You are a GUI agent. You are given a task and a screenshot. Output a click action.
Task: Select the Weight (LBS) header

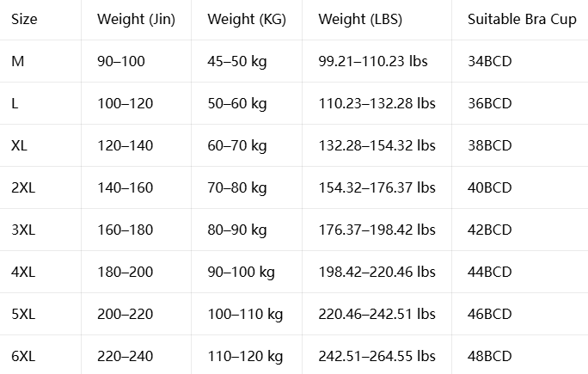(x=360, y=19)
